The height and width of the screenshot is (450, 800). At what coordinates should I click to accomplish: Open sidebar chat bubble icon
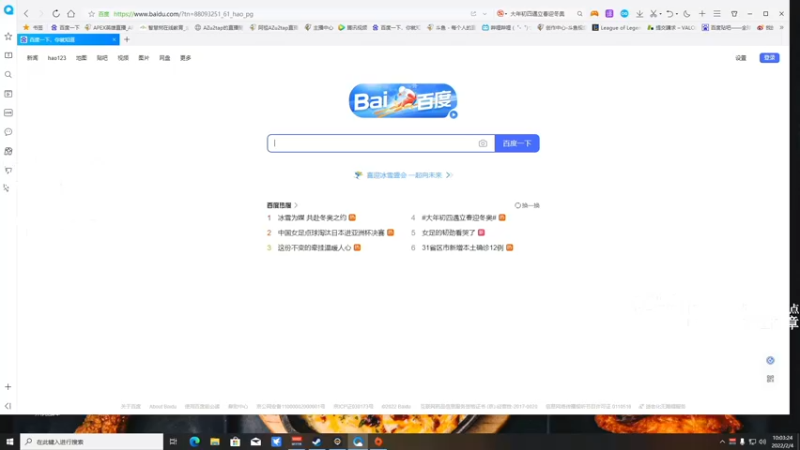click(x=8, y=132)
